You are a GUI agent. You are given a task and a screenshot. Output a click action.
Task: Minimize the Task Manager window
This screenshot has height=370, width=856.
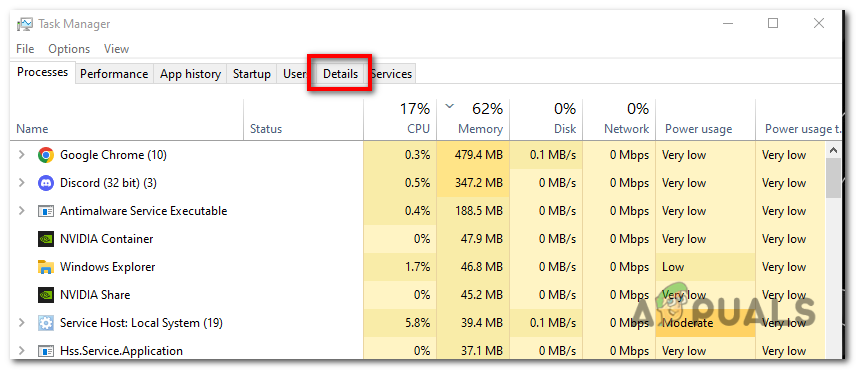pyautogui.click(x=728, y=23)
